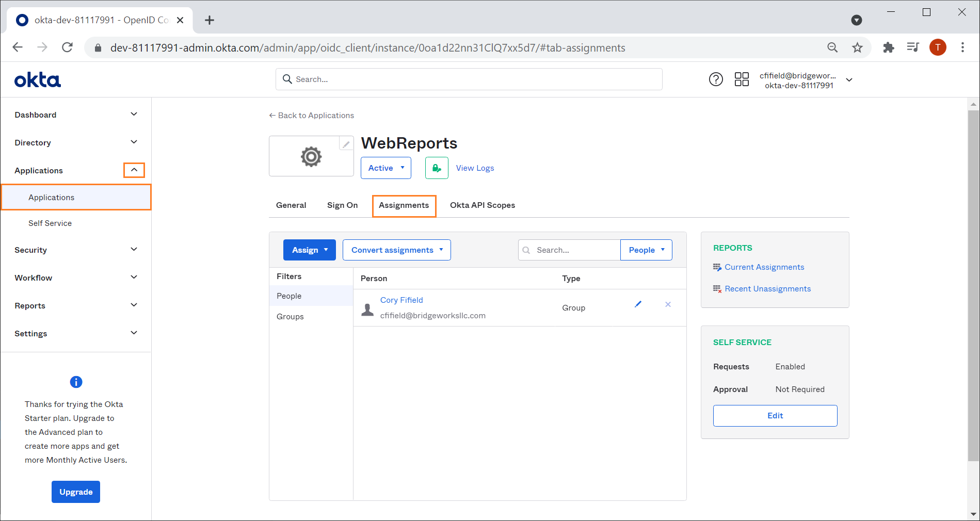
Task: Edit the WebReports app logo pencil icon
Action: [346, 144]
